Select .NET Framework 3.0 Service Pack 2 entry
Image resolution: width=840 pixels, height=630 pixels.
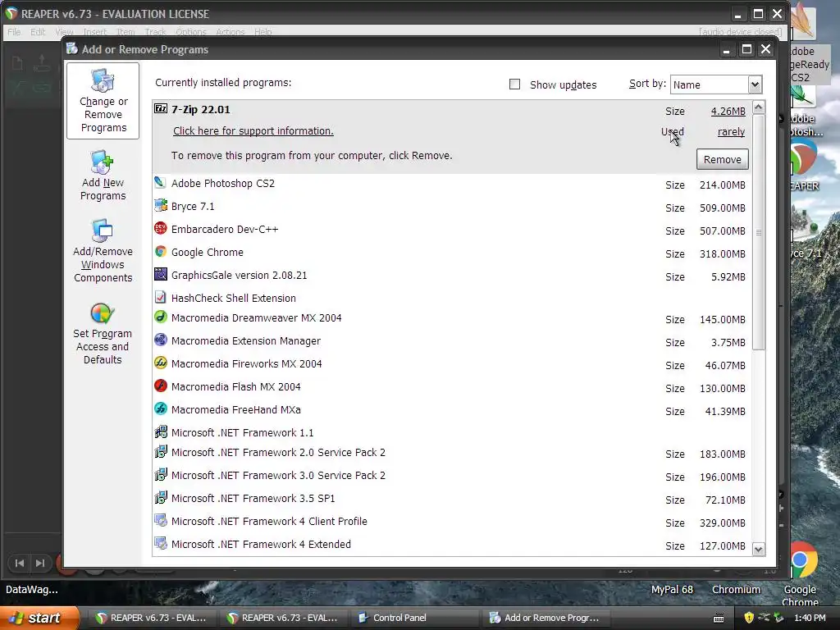pos(452,476)
